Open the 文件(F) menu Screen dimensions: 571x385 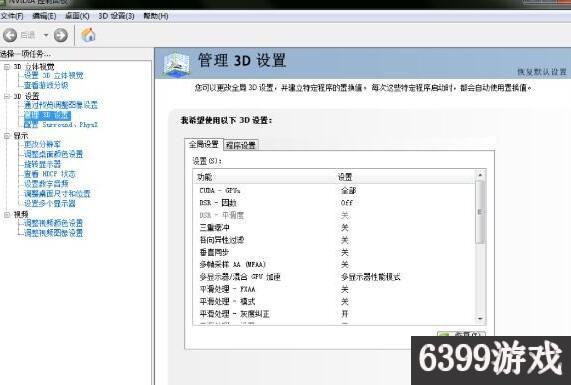click(x=12, y=16)
